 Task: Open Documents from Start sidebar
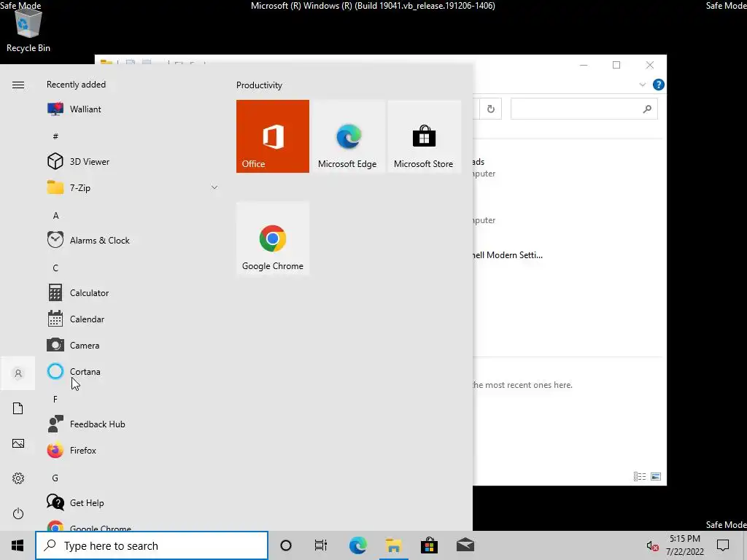[18, 408]
